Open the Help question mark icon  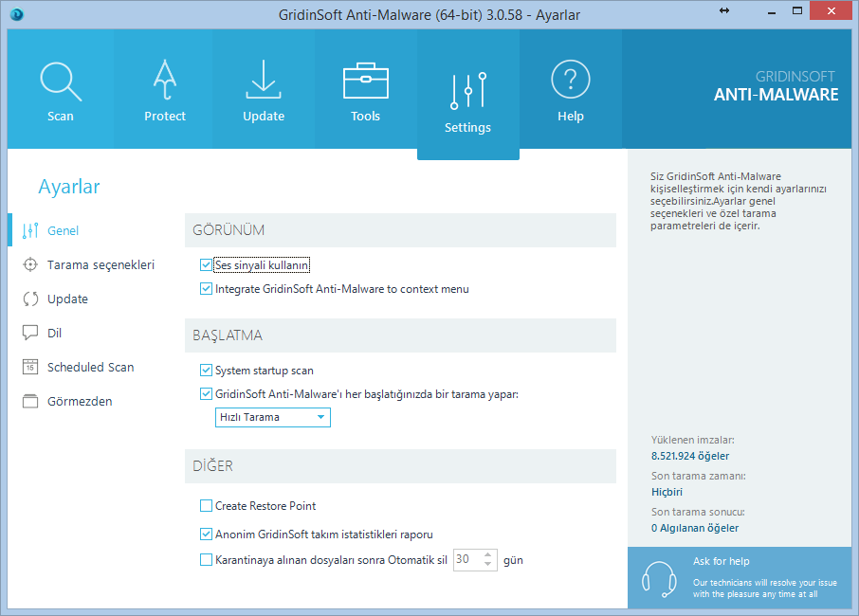[x=570, y=80]
